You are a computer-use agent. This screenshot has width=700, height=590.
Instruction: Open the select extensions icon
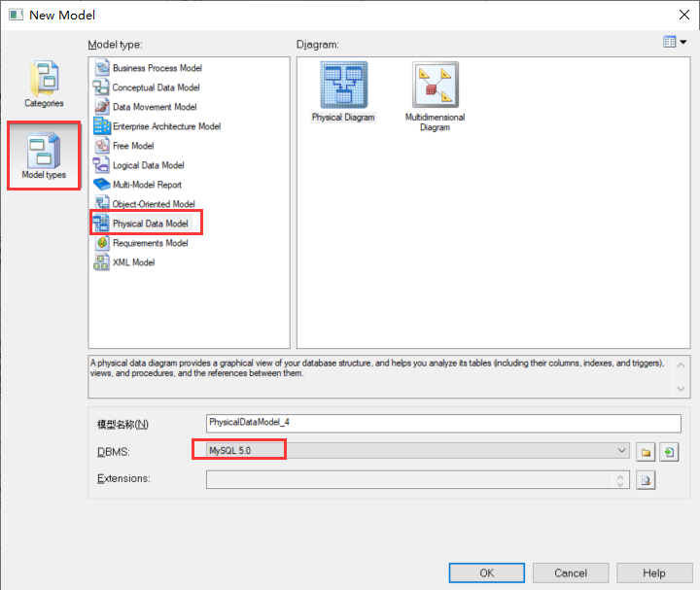(x=646, y=480)
